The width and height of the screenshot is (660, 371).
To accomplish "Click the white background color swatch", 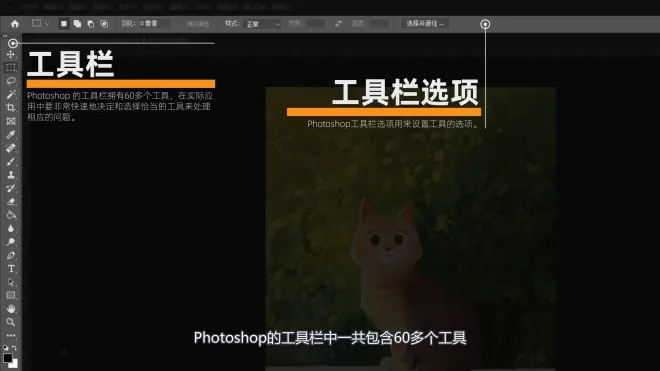I will 14,364.
